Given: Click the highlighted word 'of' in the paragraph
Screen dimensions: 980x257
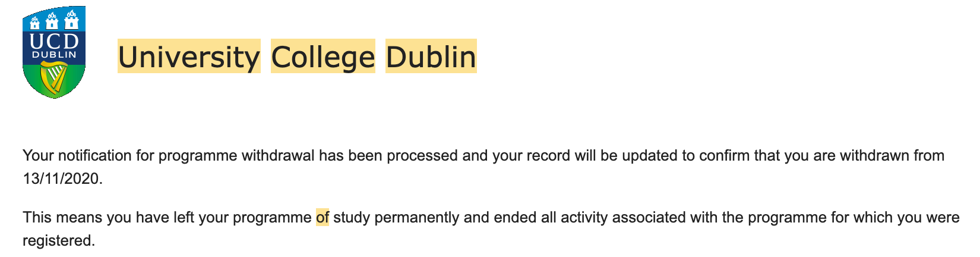Looking at the screenshot, I should point(323,217).
